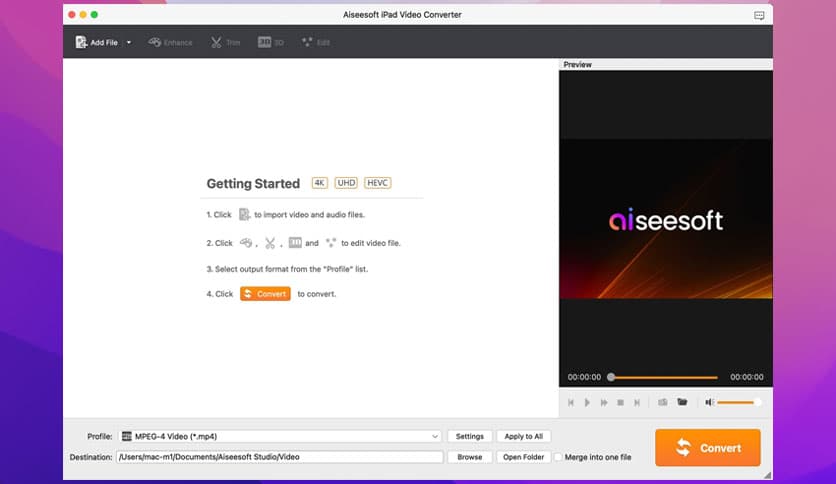Click the UHD badge
Image resolution: width=836 pixels, height=484 pixels.
point(346,183)
